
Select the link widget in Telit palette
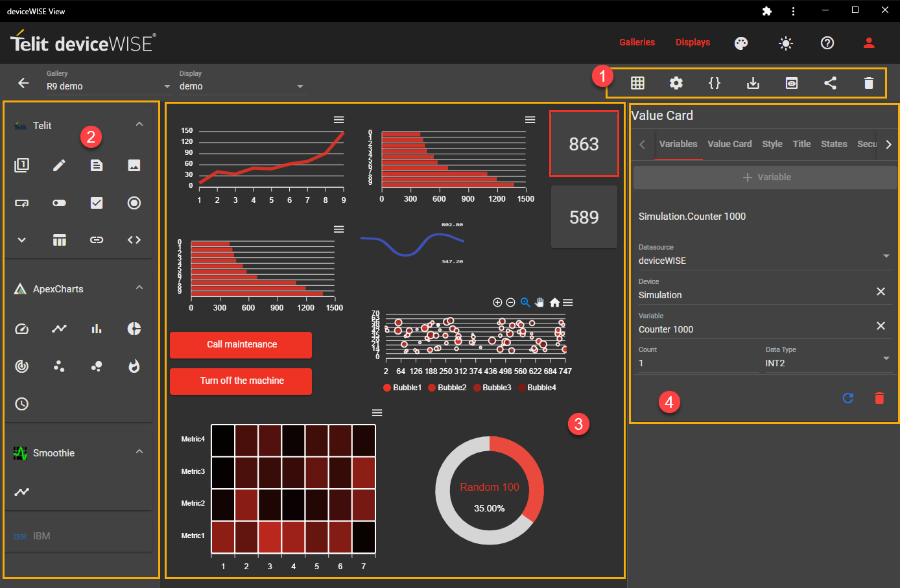tap(97, 240)
